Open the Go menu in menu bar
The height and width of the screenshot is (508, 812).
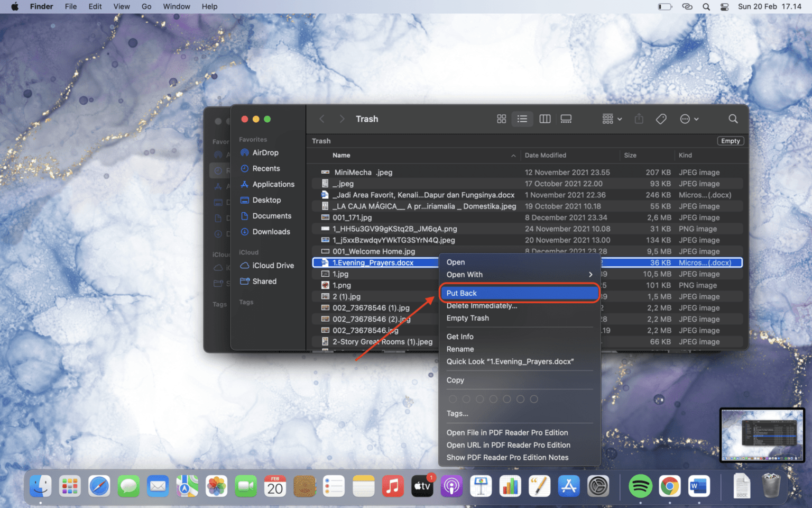click(146, 6)
